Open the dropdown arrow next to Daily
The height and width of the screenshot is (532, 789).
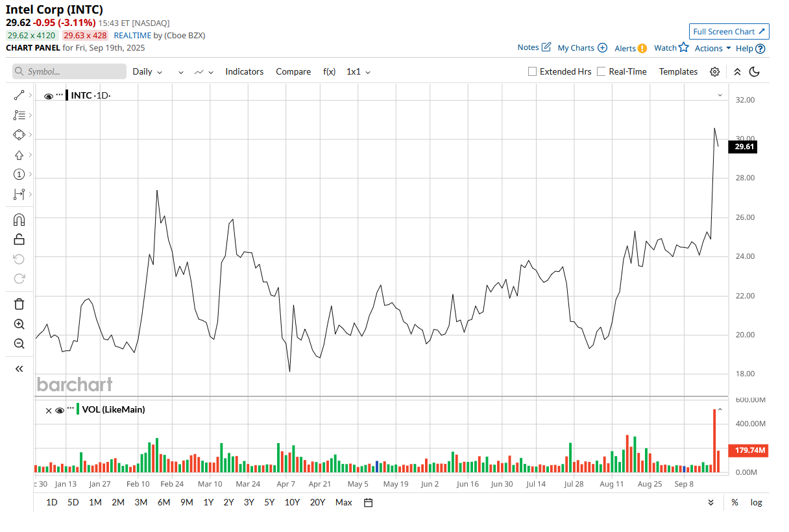coord(181,72)
